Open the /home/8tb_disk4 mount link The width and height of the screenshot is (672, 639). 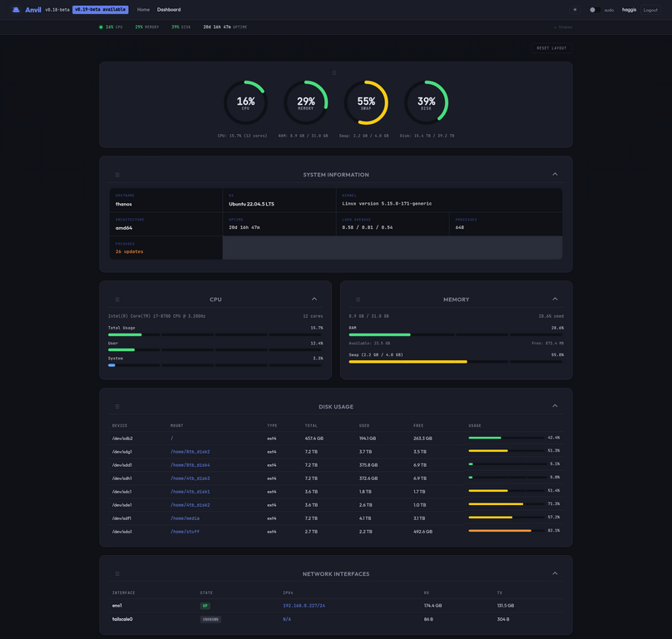tap(190, 465)
